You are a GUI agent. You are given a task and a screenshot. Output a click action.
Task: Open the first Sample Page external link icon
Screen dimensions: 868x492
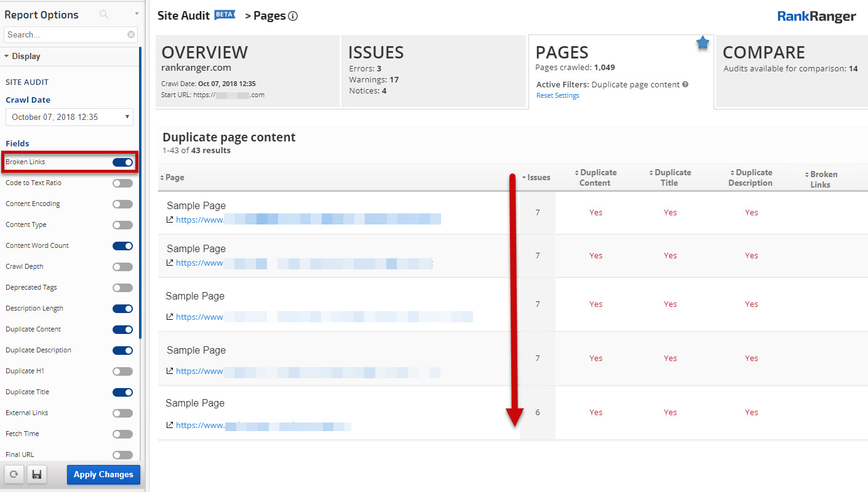[x=170, y=220]
